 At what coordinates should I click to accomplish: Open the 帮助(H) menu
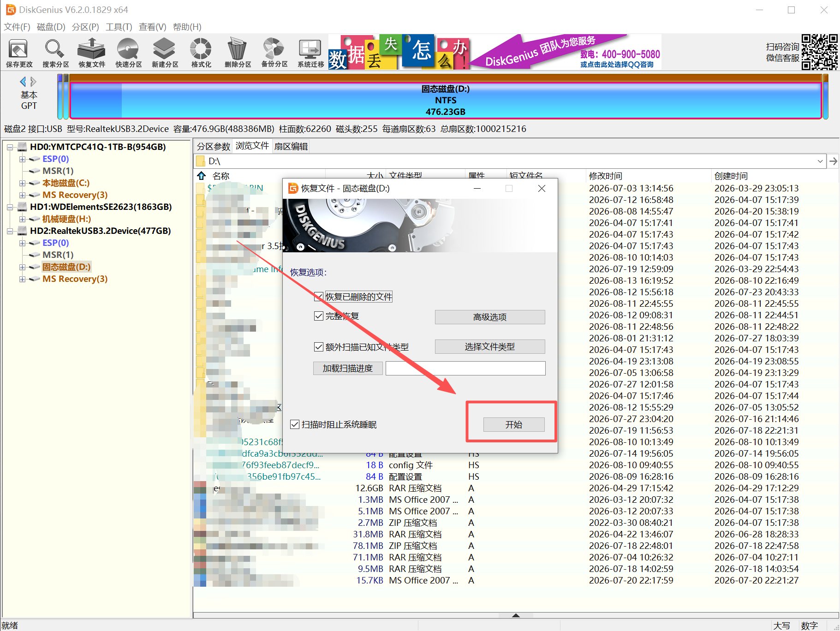click(x=187, y=27)
